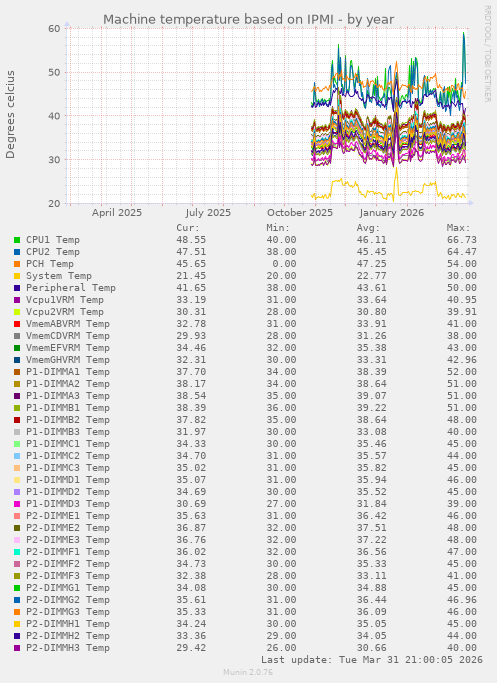Click the 'July 2025' x-axis label
497x683 pixels.
(208, 213)
